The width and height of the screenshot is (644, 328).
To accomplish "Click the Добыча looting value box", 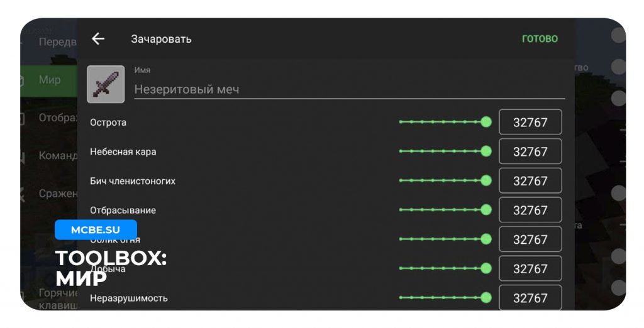I will coord(530,269).
